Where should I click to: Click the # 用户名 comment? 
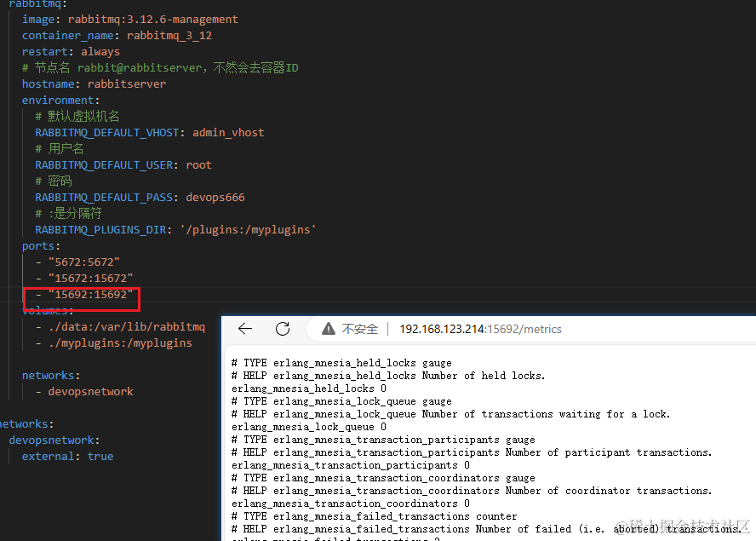point(60,148)
